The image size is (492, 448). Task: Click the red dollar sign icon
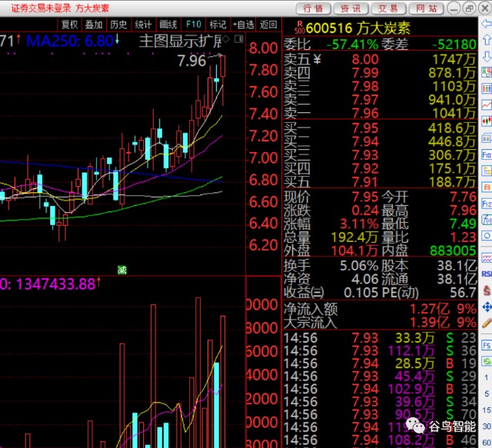[x=487, y=290]
